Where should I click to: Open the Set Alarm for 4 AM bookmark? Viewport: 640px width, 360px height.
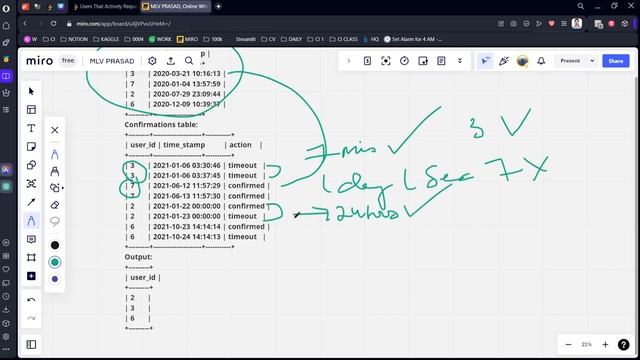(x=413, y=39)
